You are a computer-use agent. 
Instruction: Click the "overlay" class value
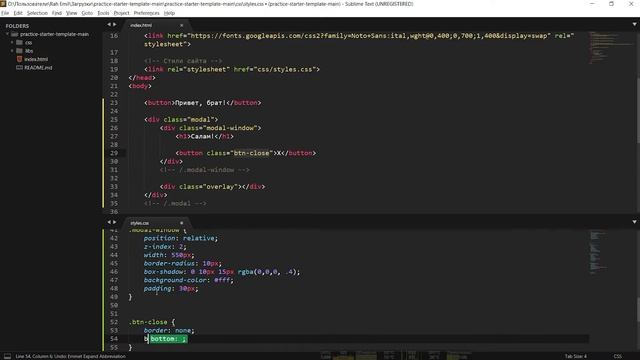220,187
